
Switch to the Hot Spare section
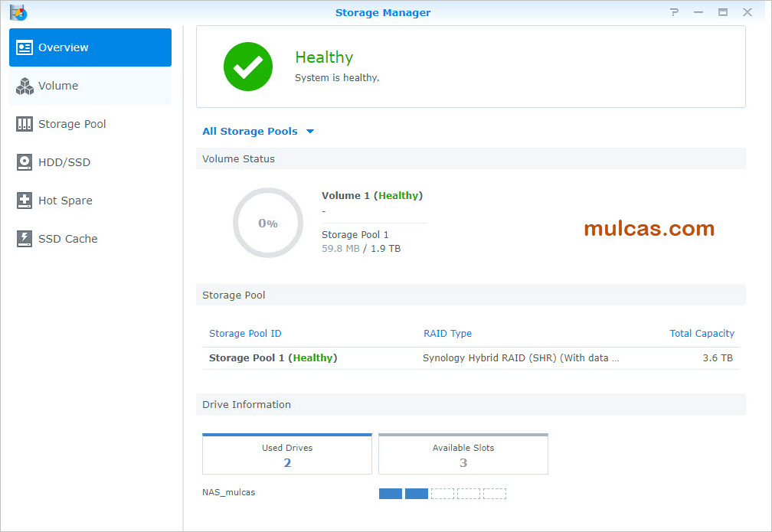(65, 201)
